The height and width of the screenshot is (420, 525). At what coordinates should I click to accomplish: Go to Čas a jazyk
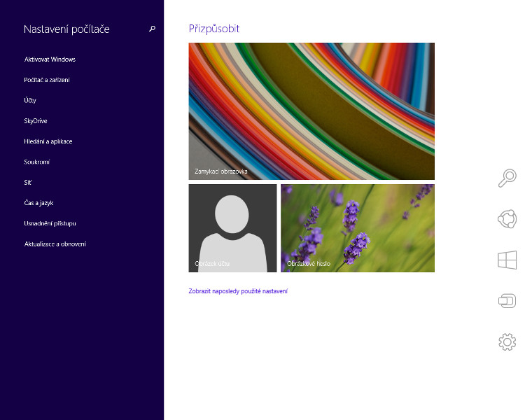point(38,203)
